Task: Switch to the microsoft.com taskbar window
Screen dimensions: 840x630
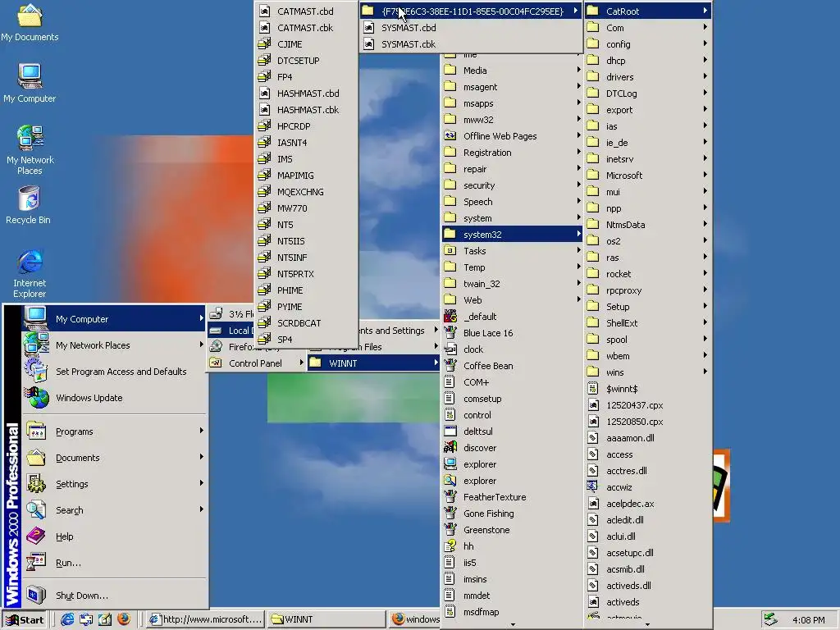Action: [206, 619]
